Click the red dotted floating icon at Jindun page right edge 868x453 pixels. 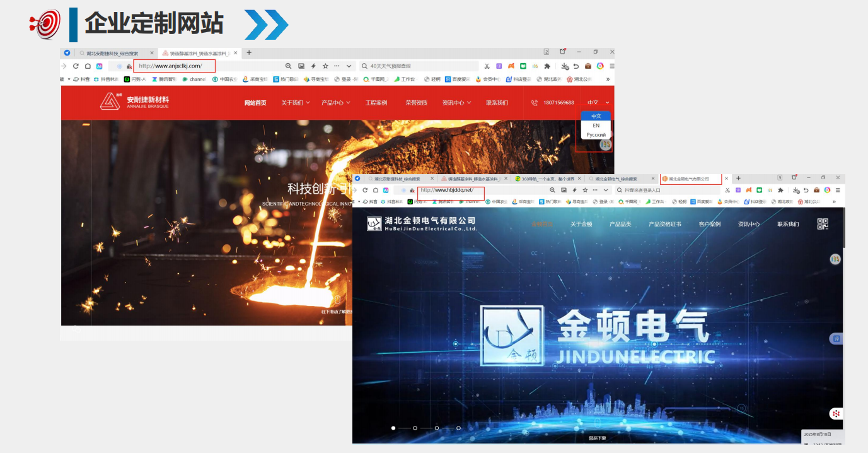pos(835,414)
